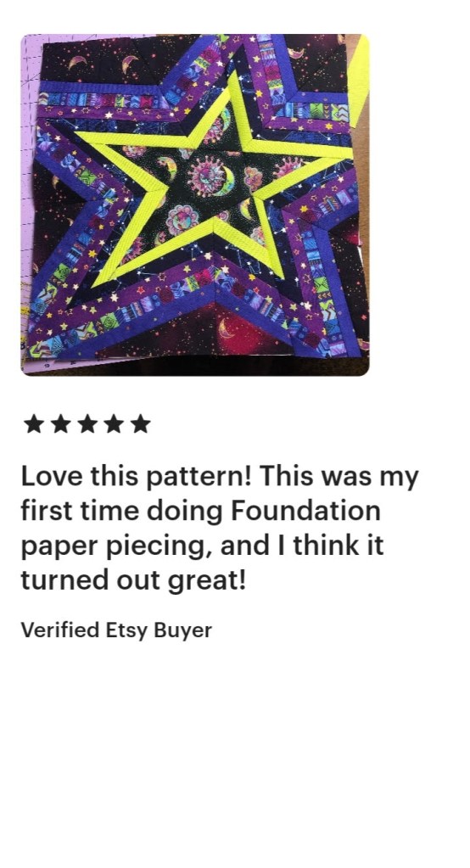Click the "first time doing" phrase
The height and width of the screenshot is (868, 470).
[x=122, y=511]
